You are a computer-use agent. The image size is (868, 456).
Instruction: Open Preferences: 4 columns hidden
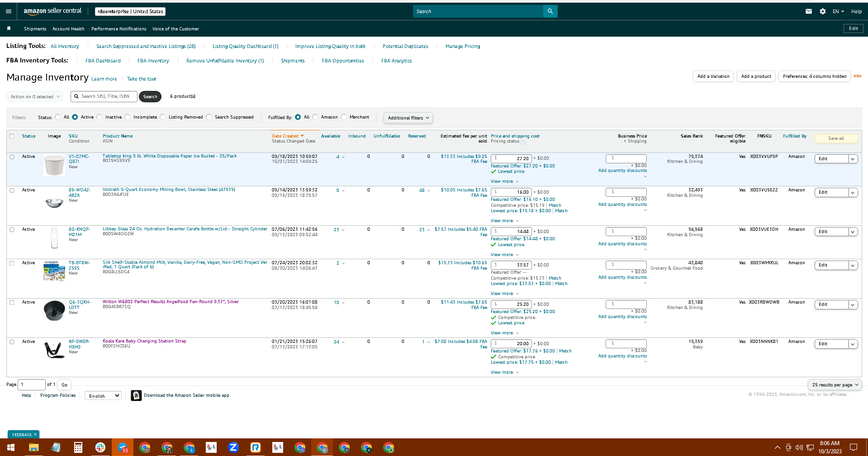[x=815, y=76]
